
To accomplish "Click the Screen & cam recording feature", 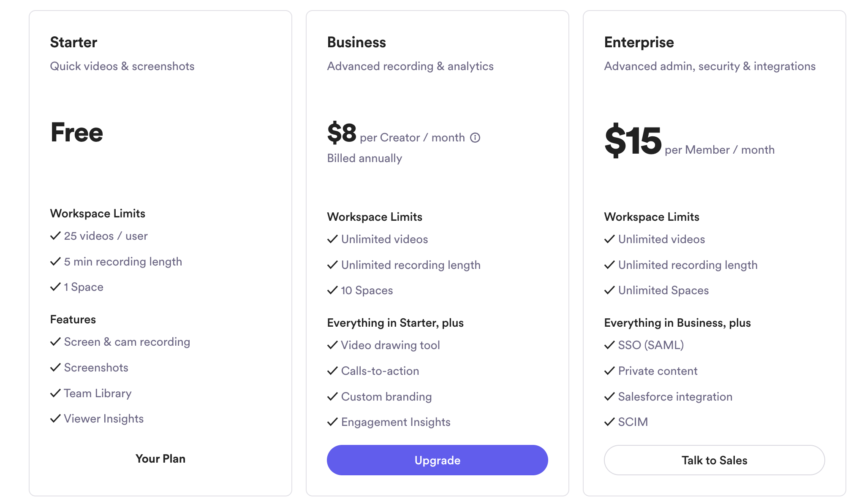I will pos(127,342).
